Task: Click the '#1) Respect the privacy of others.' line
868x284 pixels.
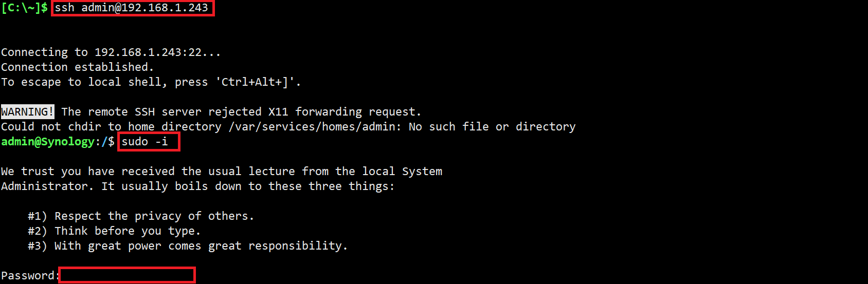Action: coord(141,216)
